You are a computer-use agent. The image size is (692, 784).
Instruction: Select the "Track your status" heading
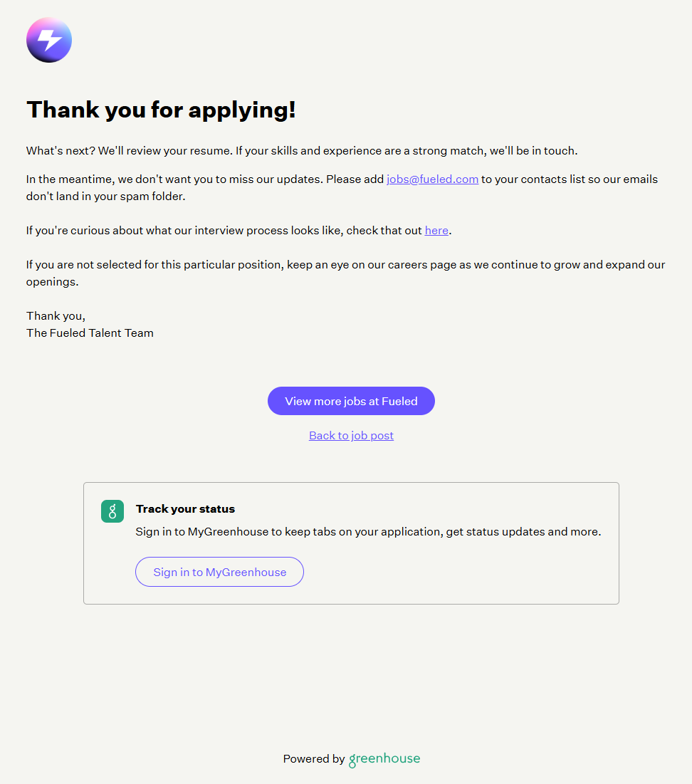coord(185,509)
